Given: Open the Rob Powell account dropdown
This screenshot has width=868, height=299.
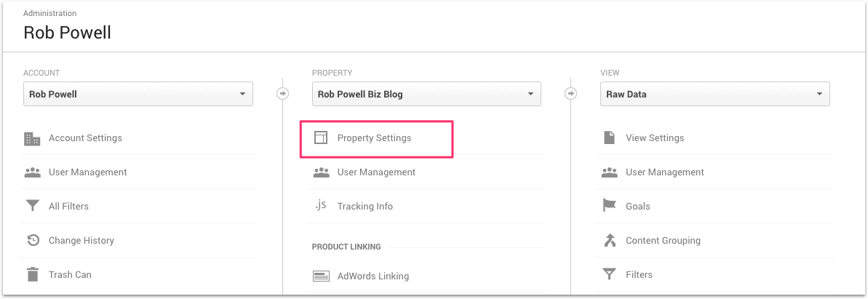Looking at the screenshot, I should [138, 94].
